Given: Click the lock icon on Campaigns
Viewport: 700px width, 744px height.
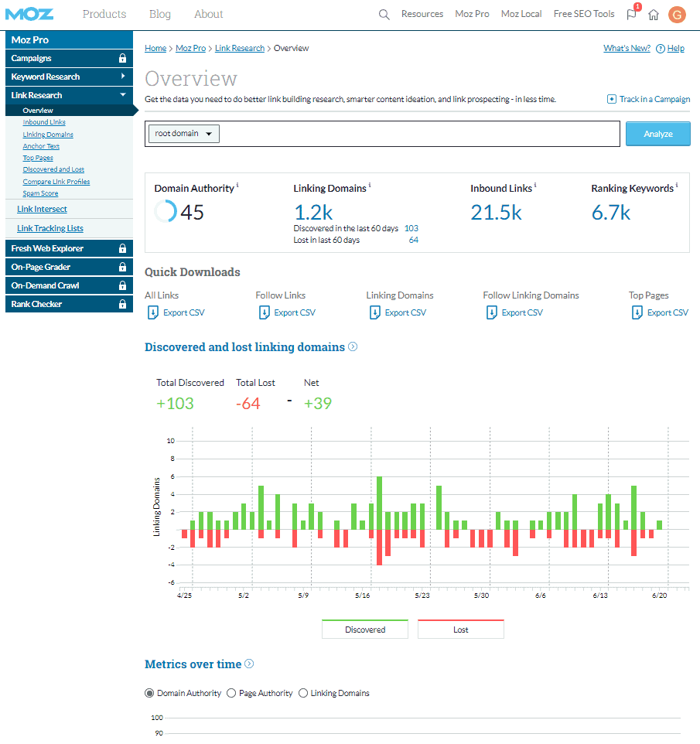Looking at the screenshot, I should point(122,58).
